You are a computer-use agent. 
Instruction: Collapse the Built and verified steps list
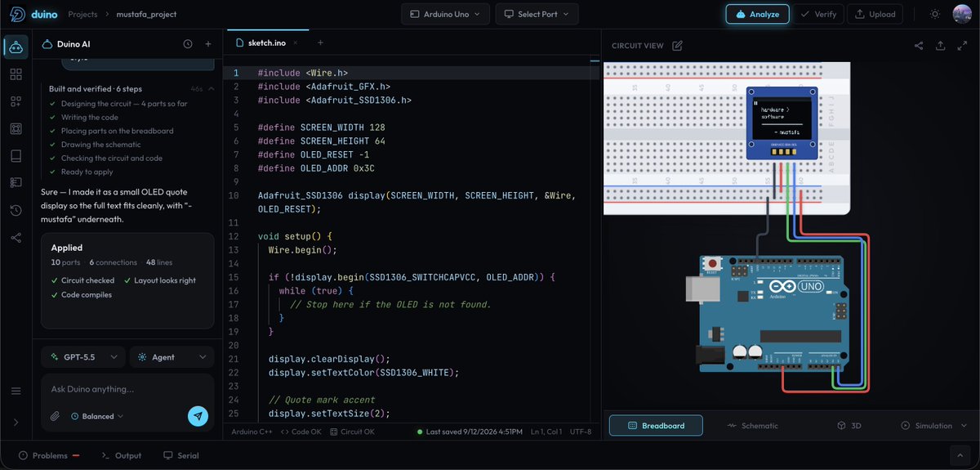[x=212, y=88]
